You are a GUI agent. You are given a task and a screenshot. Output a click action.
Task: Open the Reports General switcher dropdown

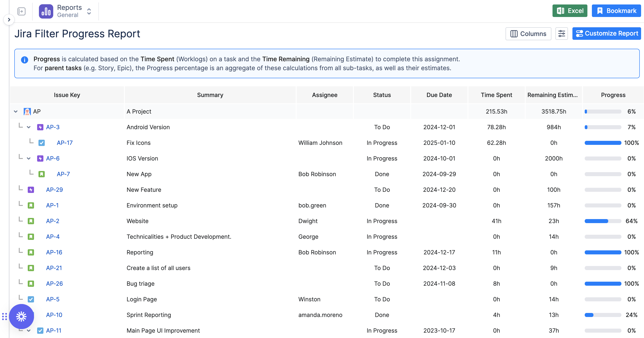point(89,11)
